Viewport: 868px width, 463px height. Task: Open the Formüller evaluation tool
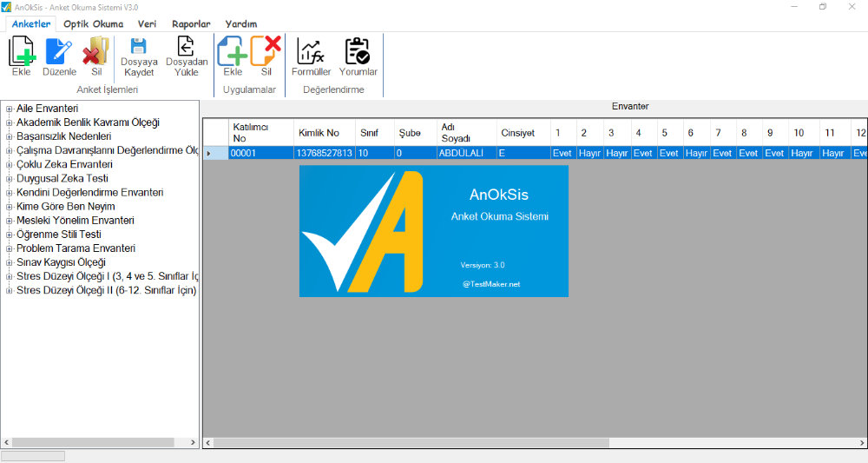click(x=311, y=53)
